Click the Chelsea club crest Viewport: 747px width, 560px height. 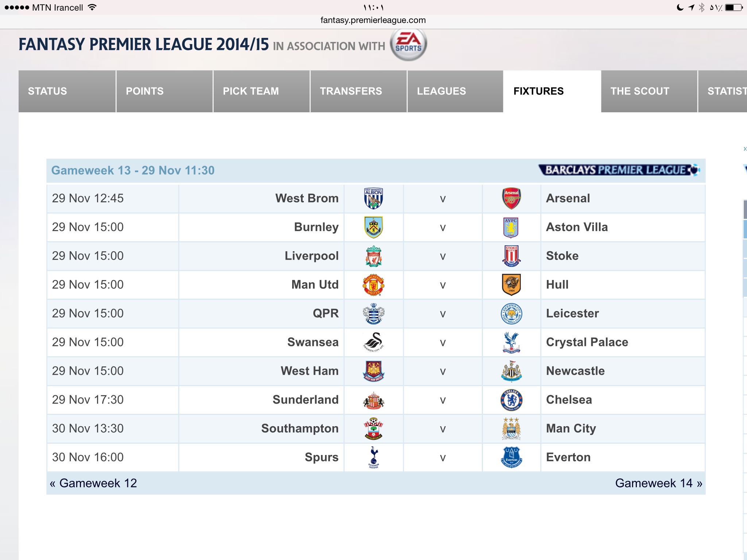click(x=511, y=400)
